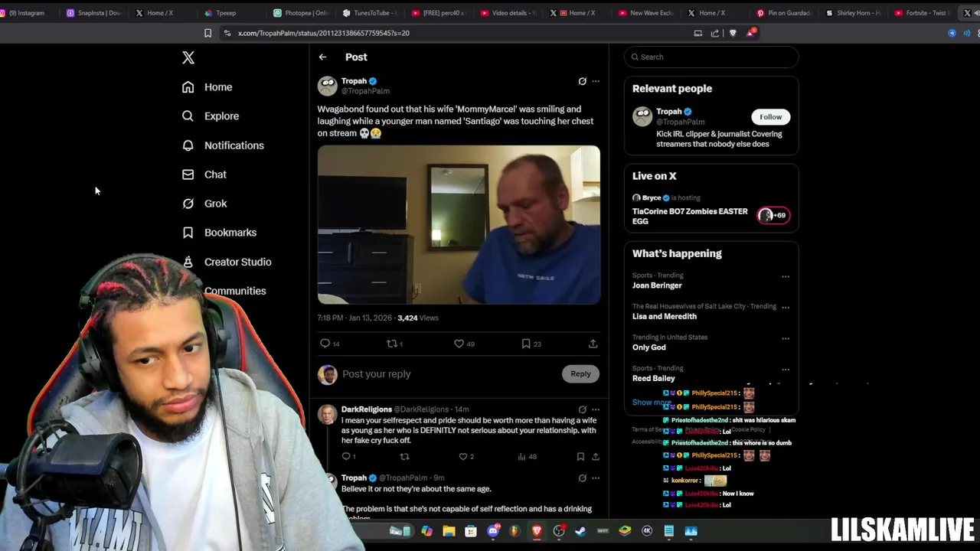Click the Search box on X
The image size is (980, 551).
[x=711, y=57]
